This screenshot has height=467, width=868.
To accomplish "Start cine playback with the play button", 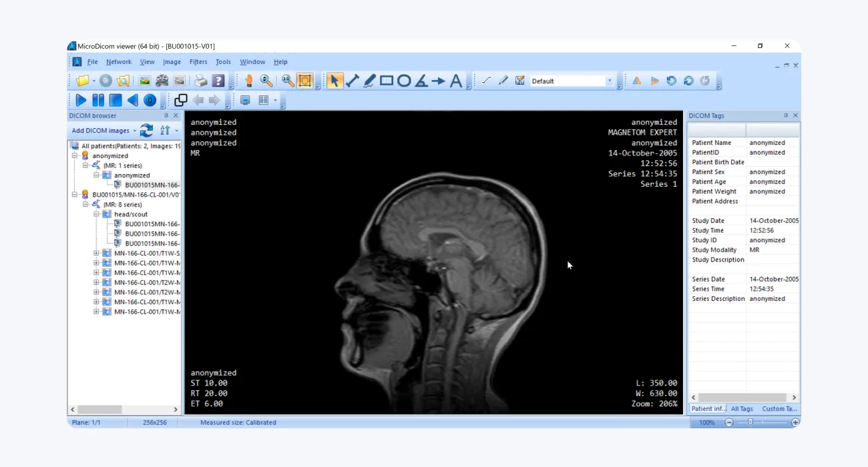I will (x=79, y=100).
